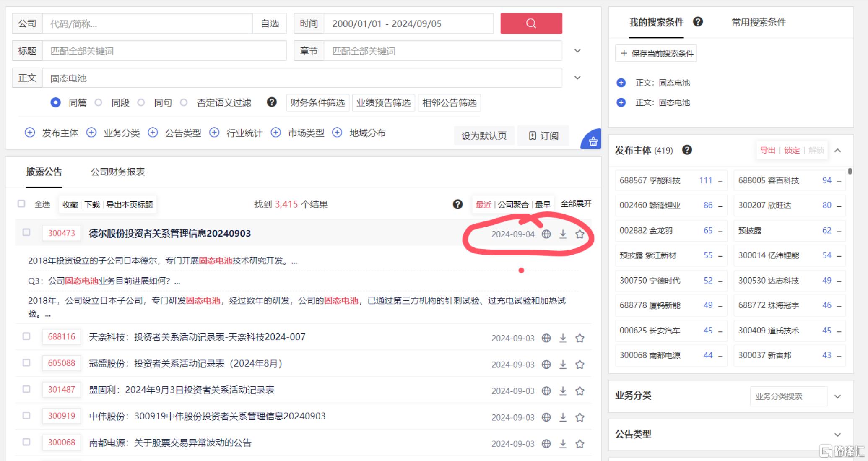Click 自选 button next to company field
This screenshot has width=868, height=461.
[270, 23]
